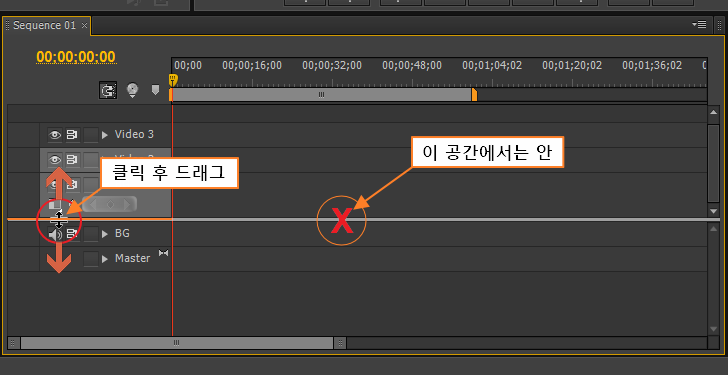Click time ruler at 00;00;16;00
728x375 pixels.
(x=252, y=65)
